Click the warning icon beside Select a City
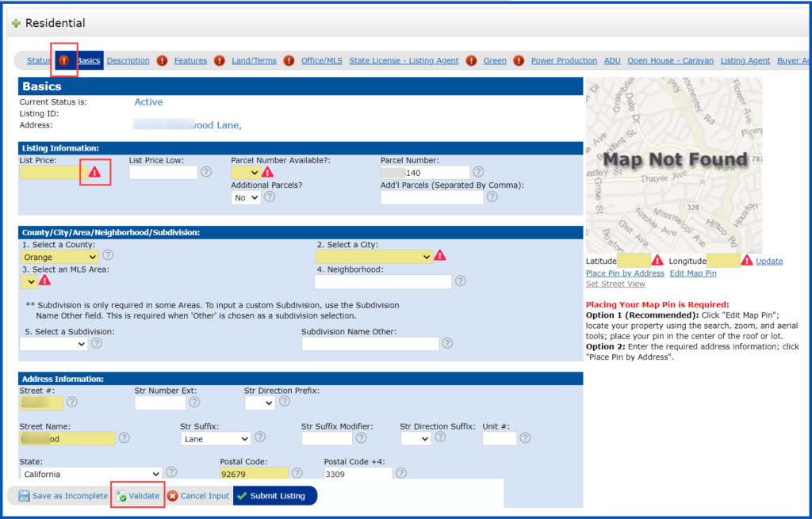 [442, 256]
